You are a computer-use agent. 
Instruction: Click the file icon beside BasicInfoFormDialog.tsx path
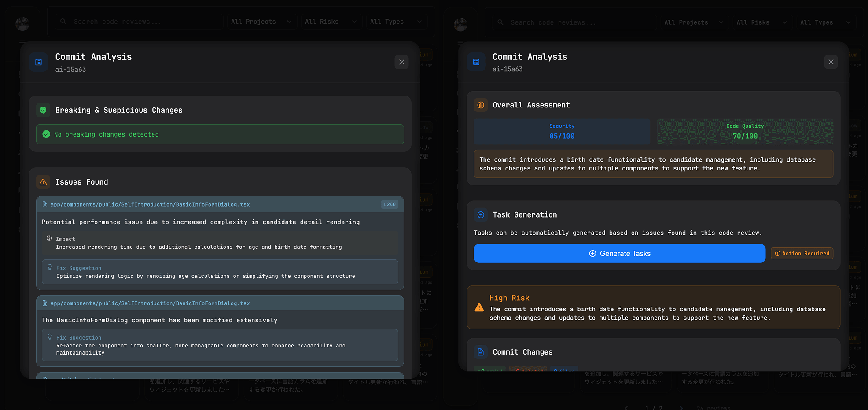pos(45,204)
